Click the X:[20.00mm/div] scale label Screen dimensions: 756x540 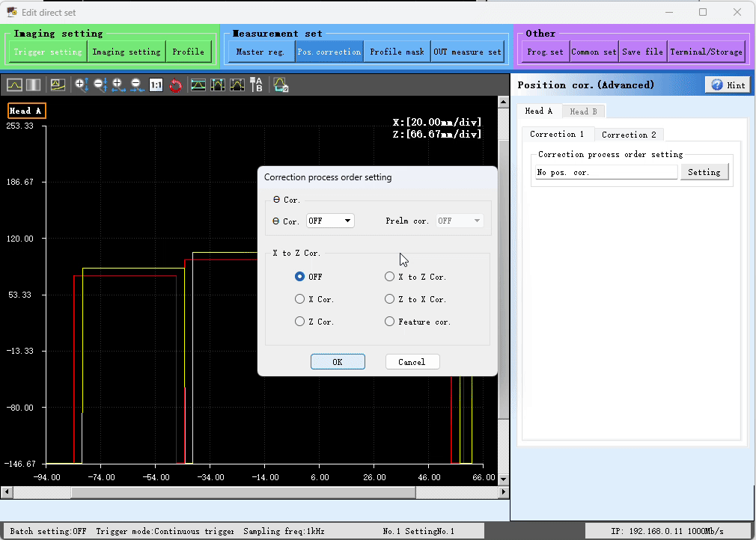[x=437, y=122]
